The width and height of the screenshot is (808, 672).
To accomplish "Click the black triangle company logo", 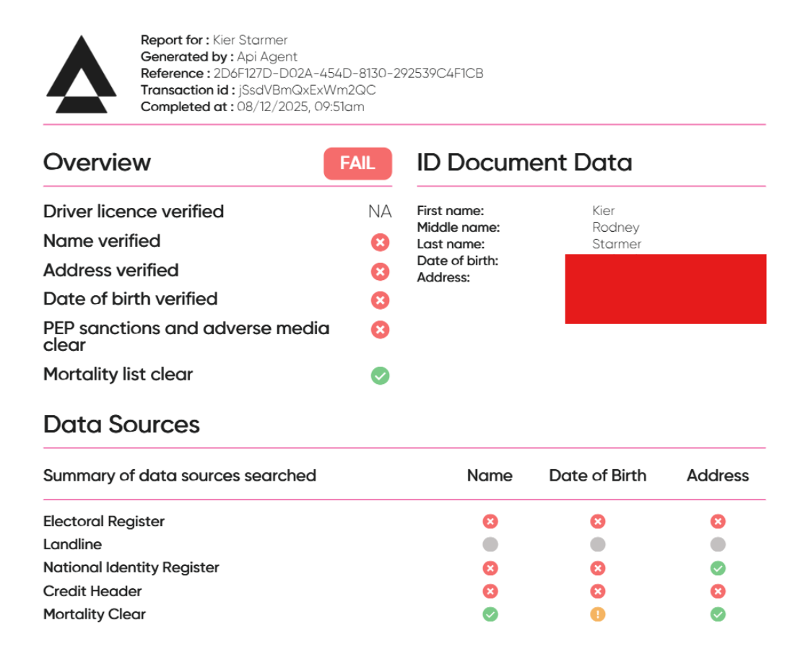I will (82, 74).
